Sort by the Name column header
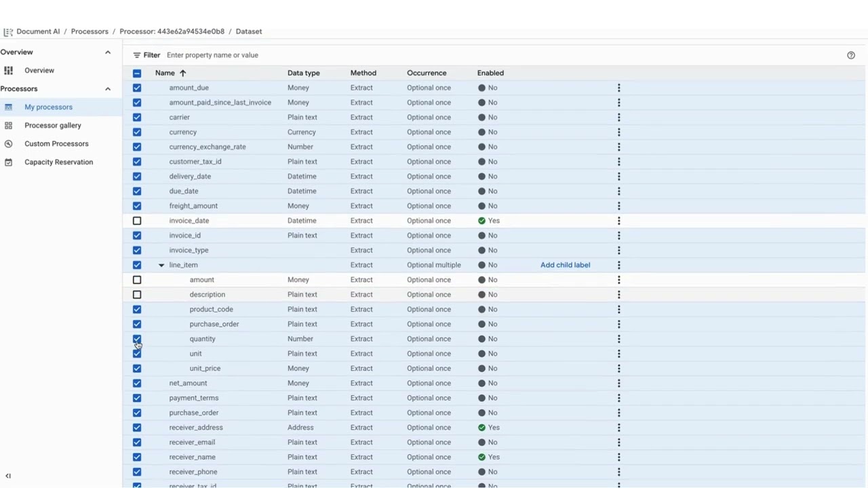The height and width of the screenshot is (488, 868). 165,73
